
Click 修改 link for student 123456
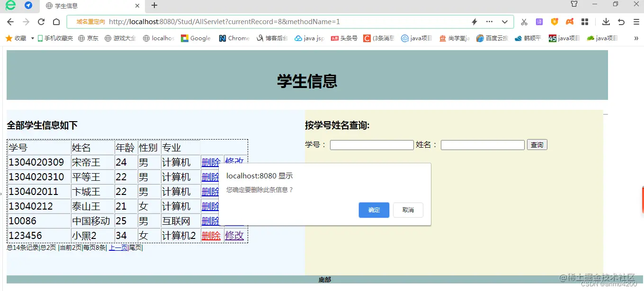(234, 235)
